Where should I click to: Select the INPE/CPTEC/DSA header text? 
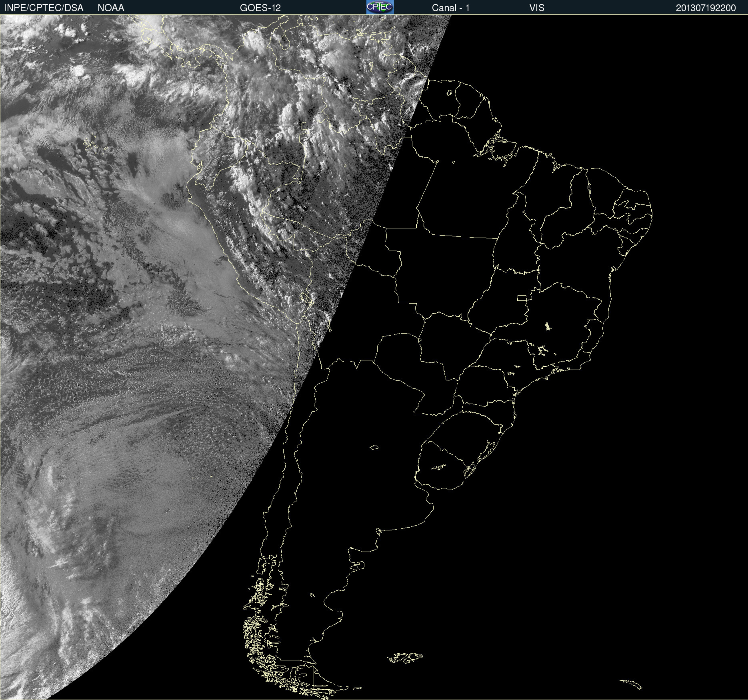point(44,8)
